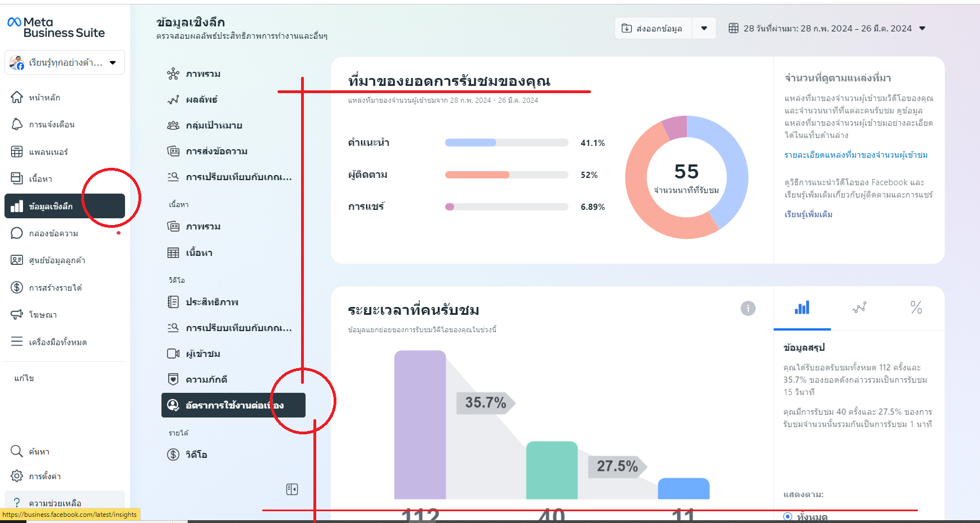
Task: Open กล่องข้อความ chat bubble icon
Action: (x=17, y=233)
